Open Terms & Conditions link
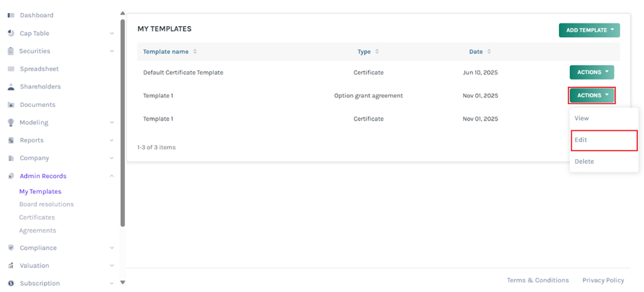 [538, 280]
